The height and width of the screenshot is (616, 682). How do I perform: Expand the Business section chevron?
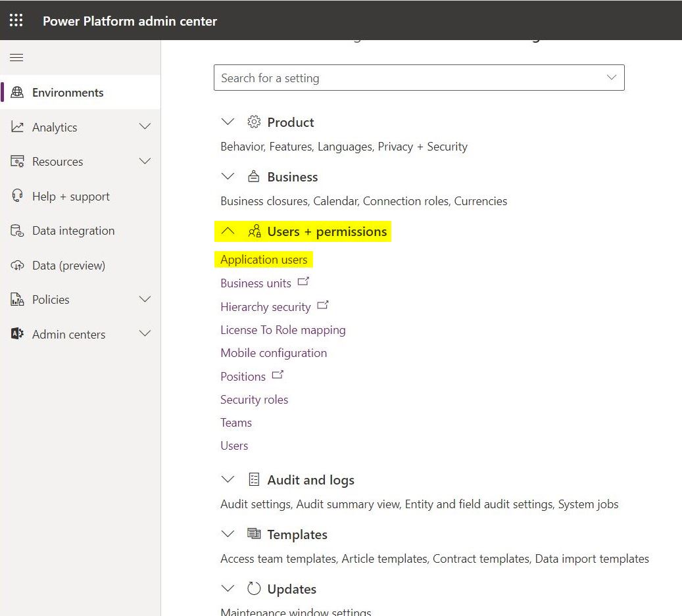tap(228, 176)
